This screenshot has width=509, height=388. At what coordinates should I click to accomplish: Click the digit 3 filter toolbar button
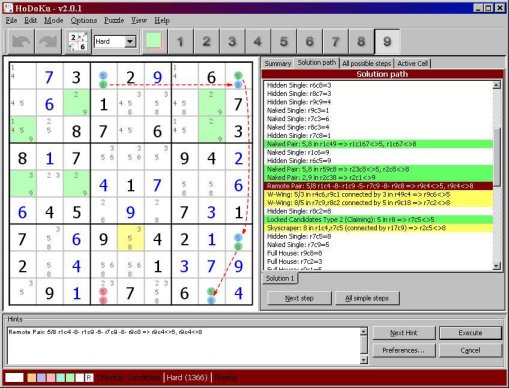pyautogui.click(x=232, y=42)
